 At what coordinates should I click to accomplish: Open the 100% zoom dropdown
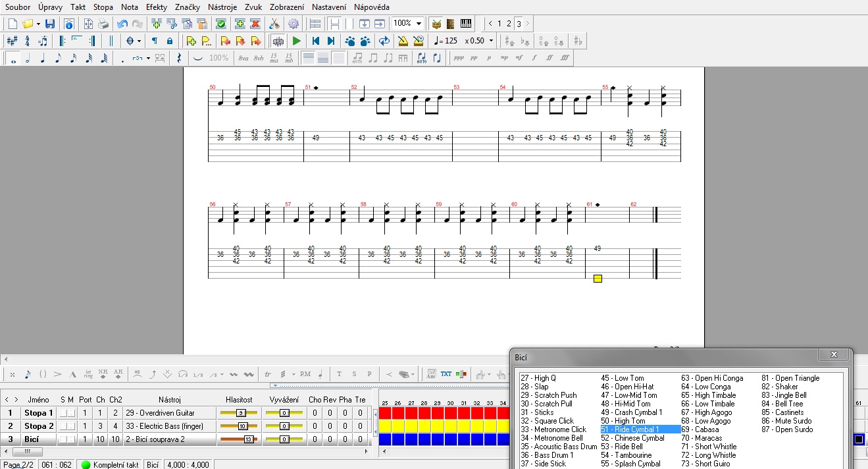click(x=419, y=24)
